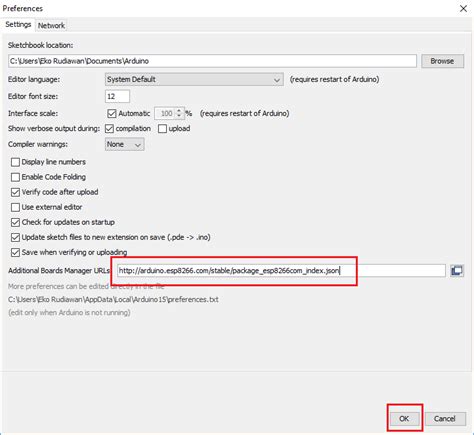Close the Preferences dialog with X
Viewport: 474px width, 435px height.
(x=463, y=9)
